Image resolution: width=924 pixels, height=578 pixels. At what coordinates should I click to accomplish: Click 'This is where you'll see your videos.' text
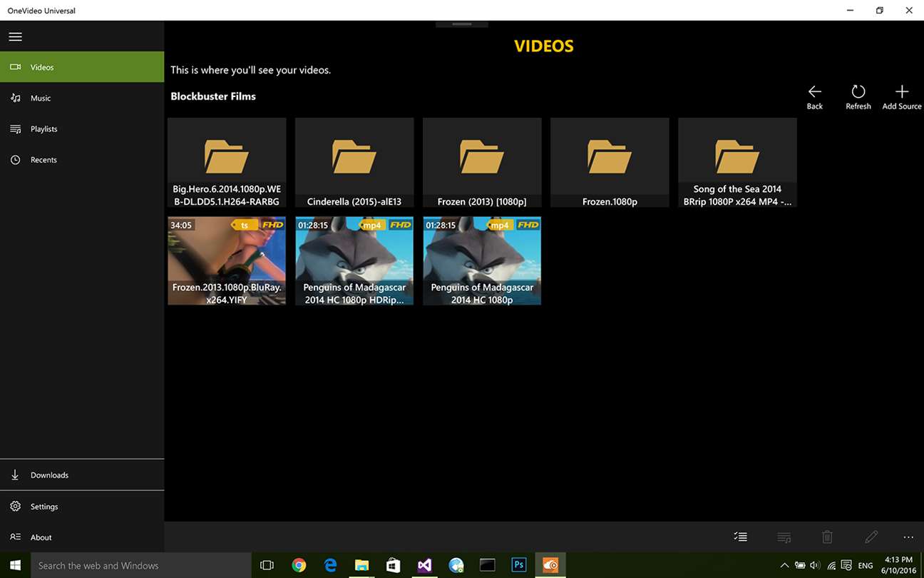coord(251,70)
